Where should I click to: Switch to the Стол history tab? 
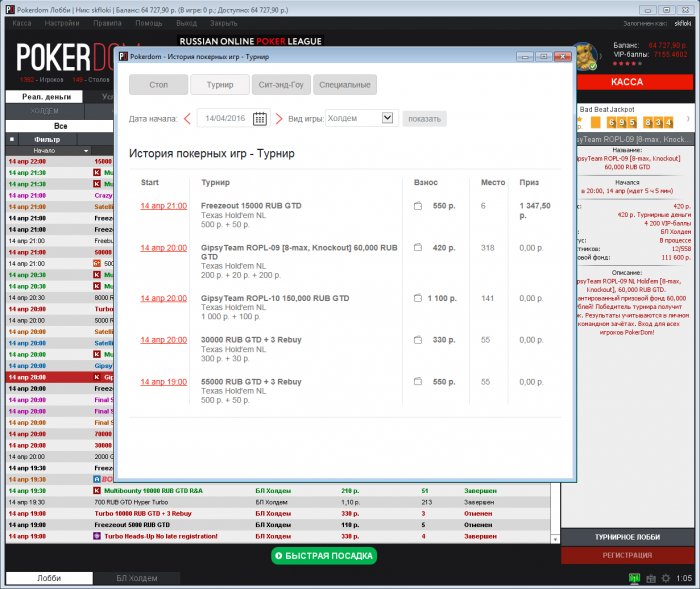point(158,85)
